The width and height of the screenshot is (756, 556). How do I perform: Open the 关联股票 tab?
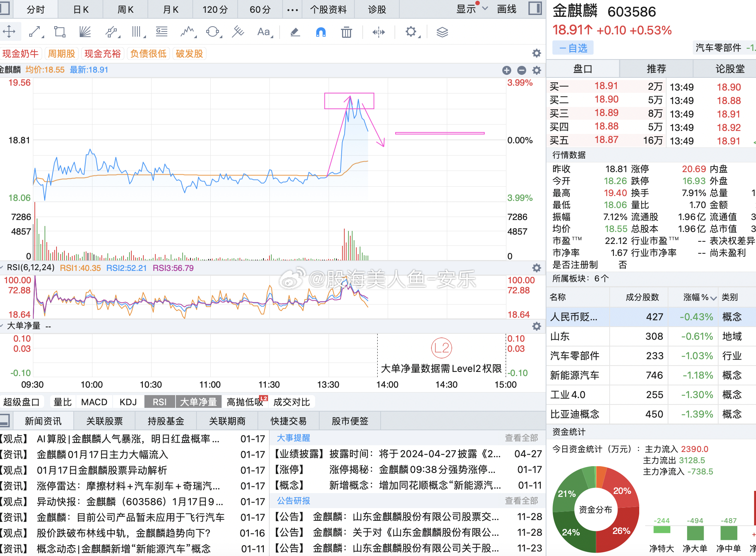coord(104,421)
